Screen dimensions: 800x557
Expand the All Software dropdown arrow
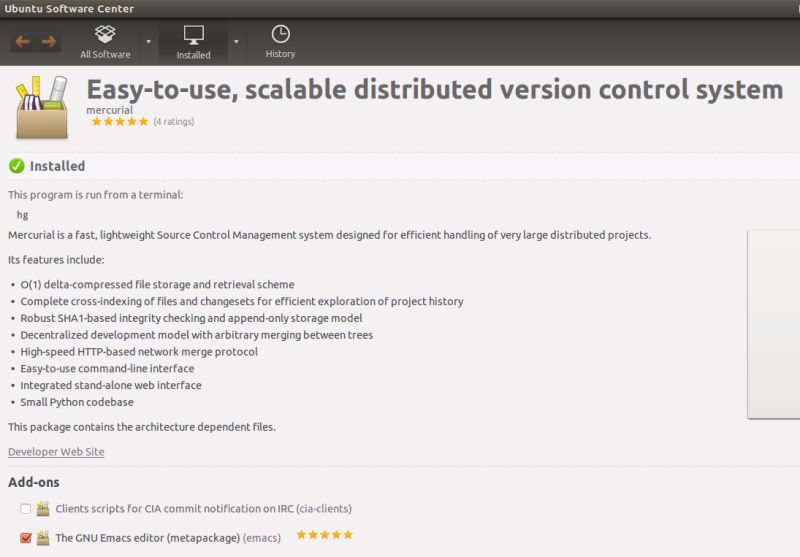point(148,42)
